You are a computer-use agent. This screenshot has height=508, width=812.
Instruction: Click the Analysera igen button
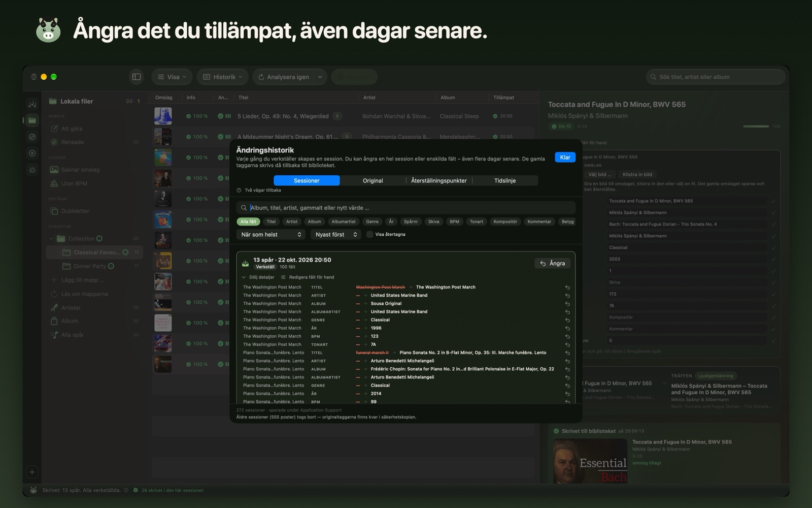point(284,77)
